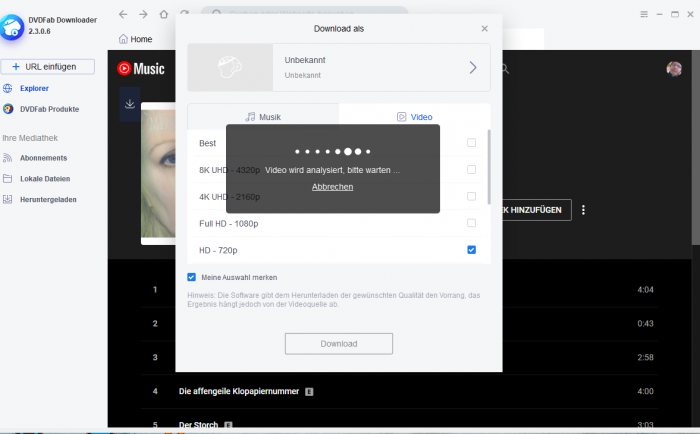The image size is (700, 434).
Task: Open Lokale Dateien in the sidebar
Action: coord(45,179)
